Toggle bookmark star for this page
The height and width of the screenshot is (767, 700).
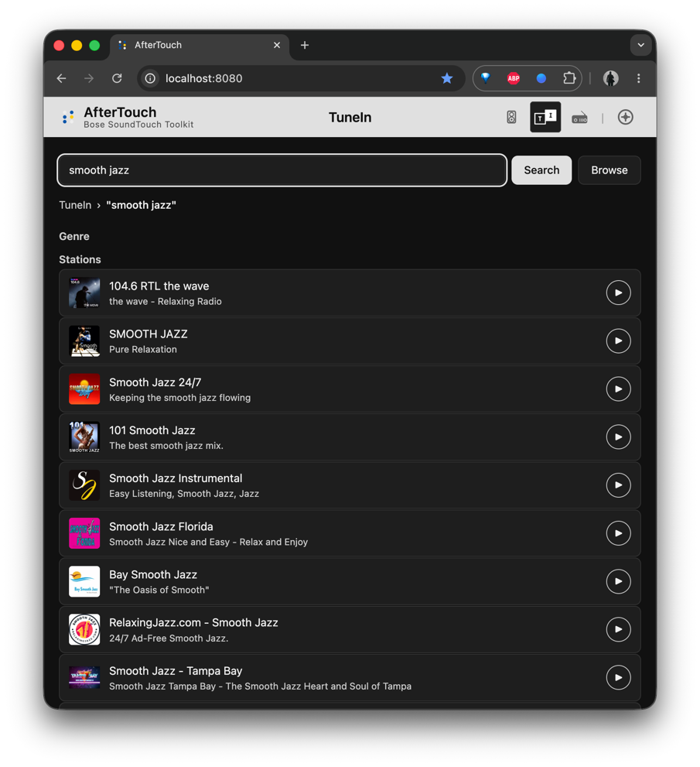(447, 78)
